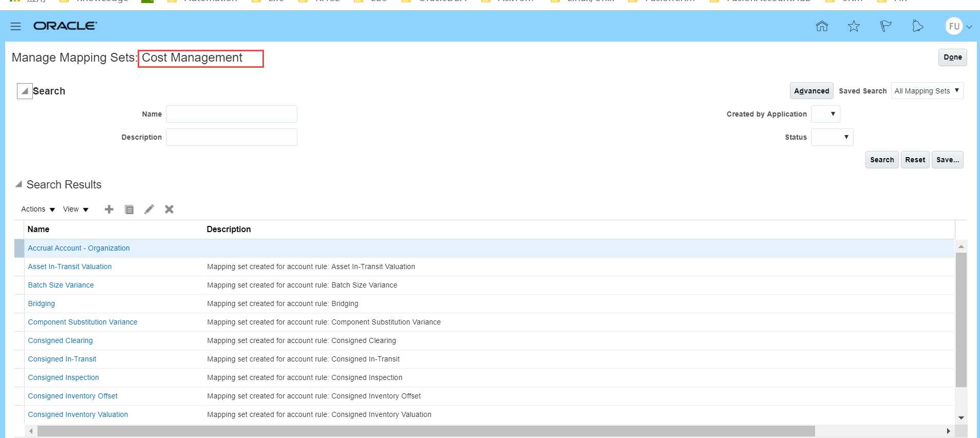Viewport: 980px width, 438px height.
Task: Click the Edit pencil icon
Action: (x=149, y=209)
